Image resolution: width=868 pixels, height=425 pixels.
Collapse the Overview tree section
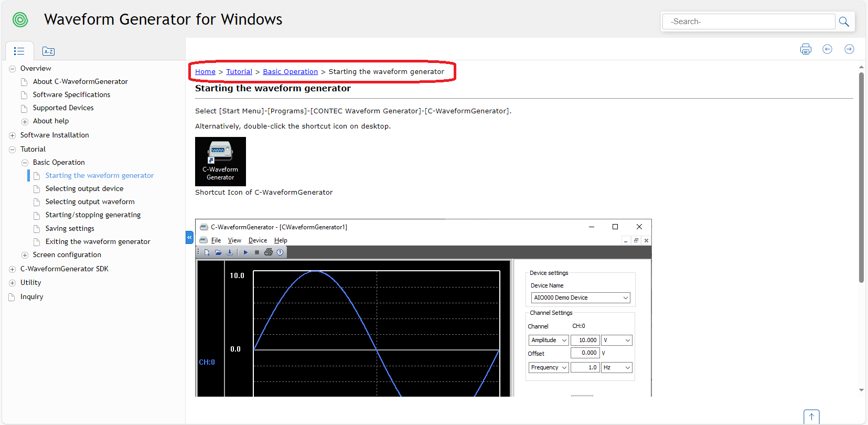coord(12,69)
